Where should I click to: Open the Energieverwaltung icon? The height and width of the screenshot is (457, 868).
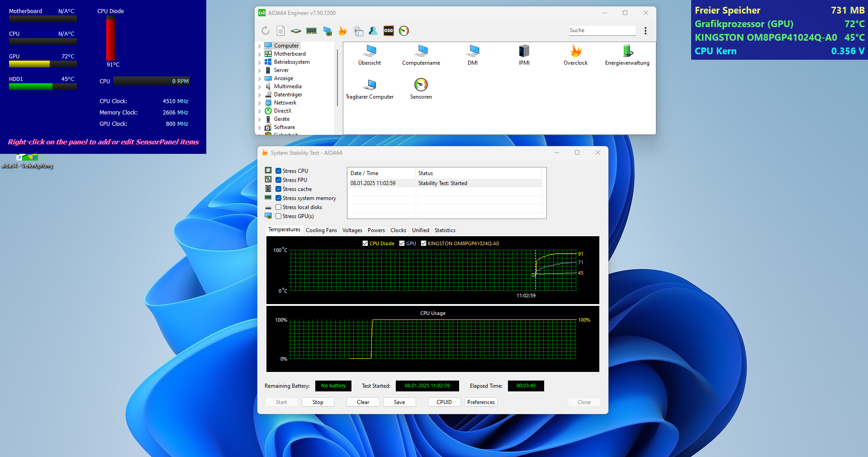click(627, 55)
